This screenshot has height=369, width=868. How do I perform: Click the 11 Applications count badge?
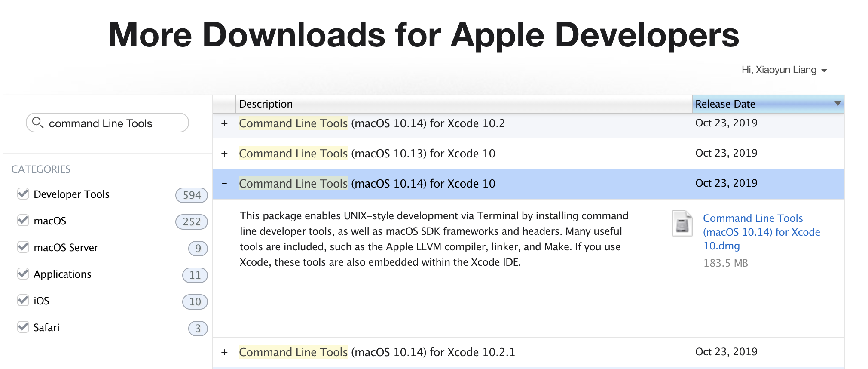[195, 275]
